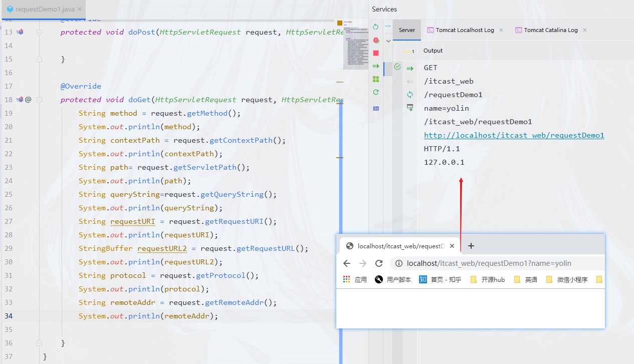Click the "HTTP/1.1" output line
Screen dimensions: 634x364
pyautogui.click(x=442, y=149)
